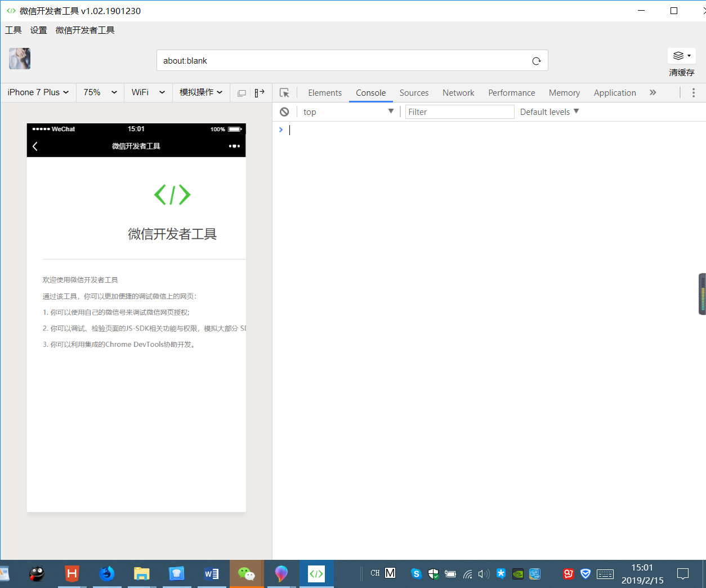Viewport: 706px width, 588px height.
Task: Click the console Filter input field
Action: (x=459, y=112)
